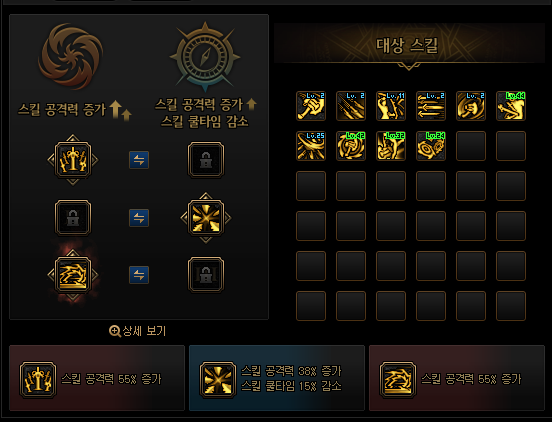Pick the Lv.32 target skill icon
This screenshot has height=422, width=552.
click(391, 146)
